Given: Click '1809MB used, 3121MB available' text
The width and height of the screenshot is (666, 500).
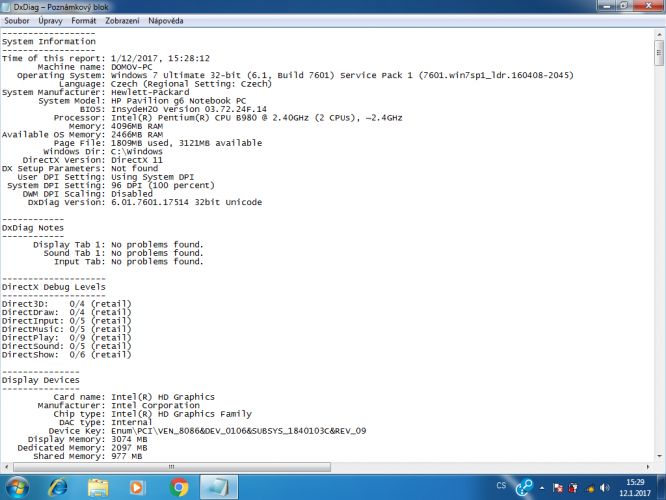Looking at the screenshot, I should coord(186,143).
